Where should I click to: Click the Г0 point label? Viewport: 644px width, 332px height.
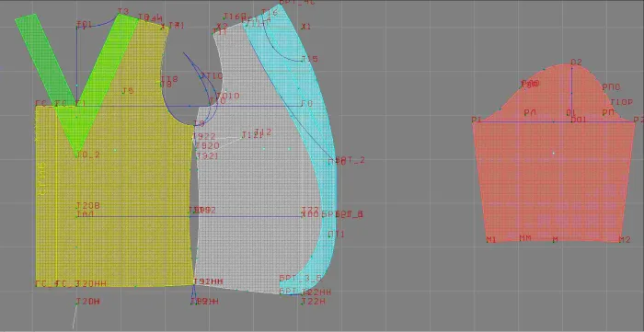pyautogui.click(x=306, y=104)
